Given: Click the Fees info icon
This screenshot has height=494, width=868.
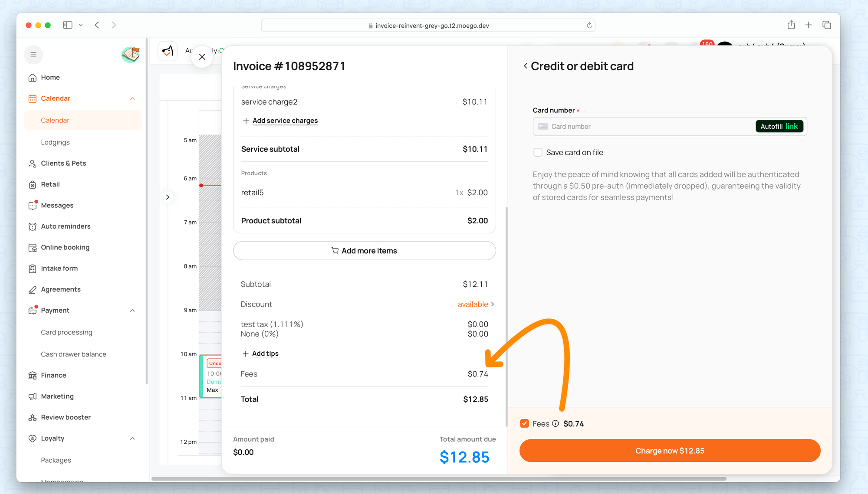Looking at the screenshot, I should point(556,424).
